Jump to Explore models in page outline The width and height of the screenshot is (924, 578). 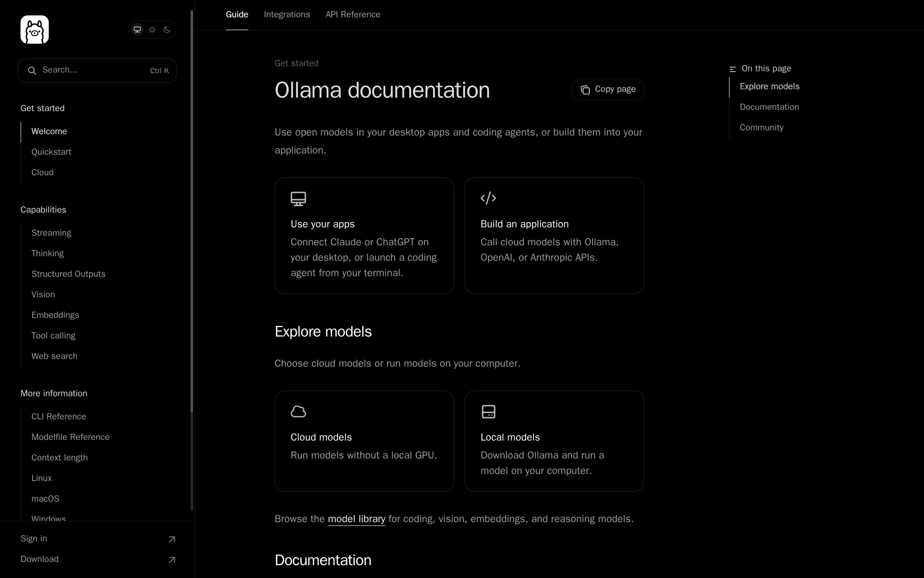(x=769, y=87)
